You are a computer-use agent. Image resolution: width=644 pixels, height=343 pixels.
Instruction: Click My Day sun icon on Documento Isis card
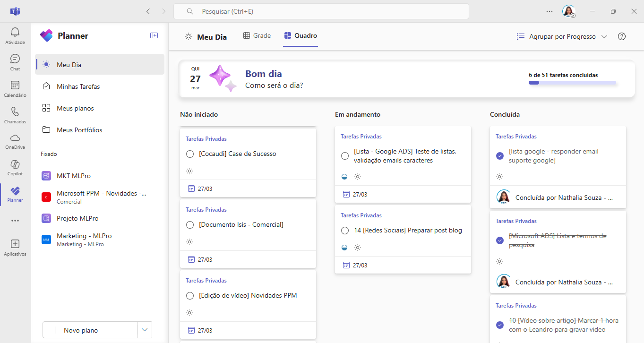[x=189, y=242]
